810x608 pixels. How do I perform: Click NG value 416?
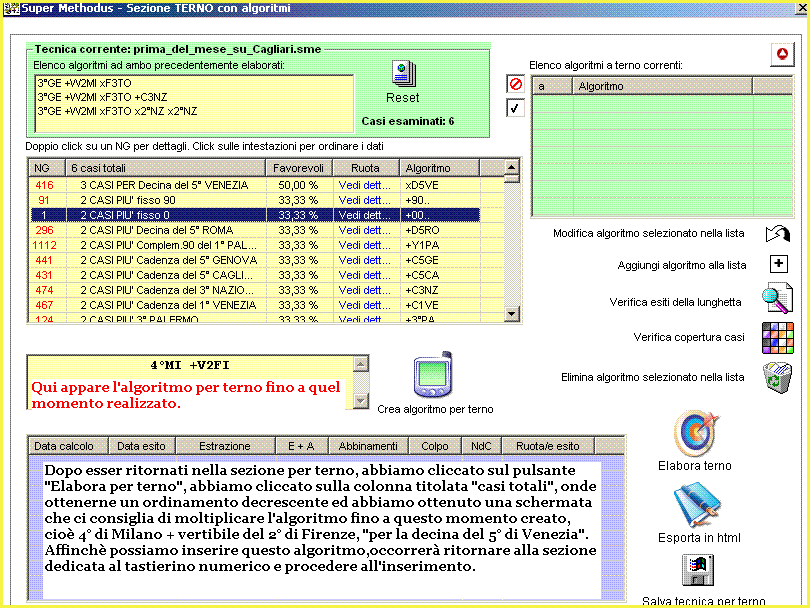coord(44,185)
